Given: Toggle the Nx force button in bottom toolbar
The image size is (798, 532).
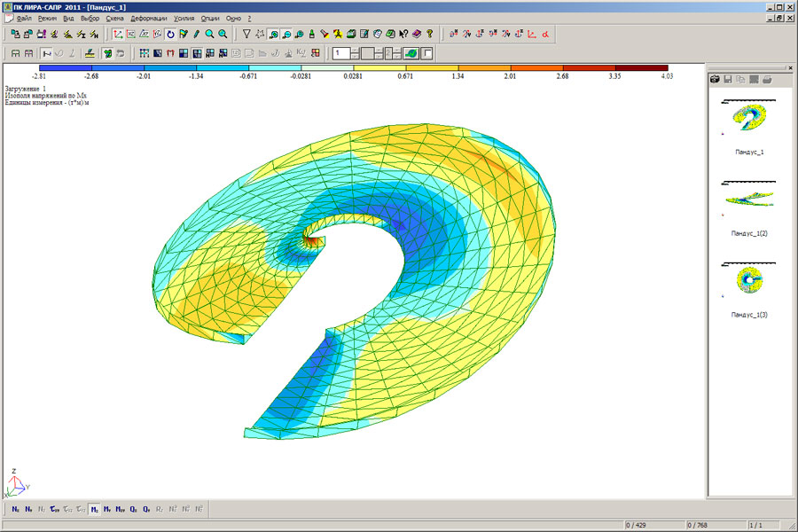Looking at the screenshot, I should pos(16,510).
